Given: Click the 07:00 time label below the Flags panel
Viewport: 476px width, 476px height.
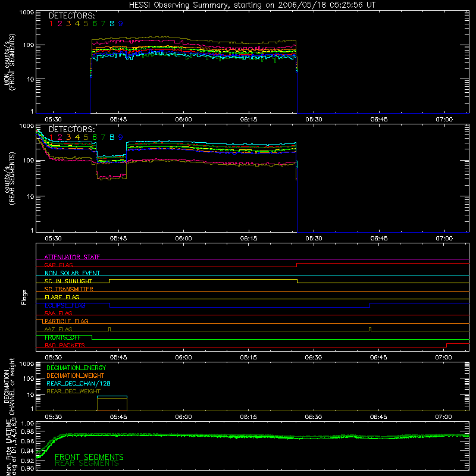Looking at the screenshot, I should pos(443,358).
